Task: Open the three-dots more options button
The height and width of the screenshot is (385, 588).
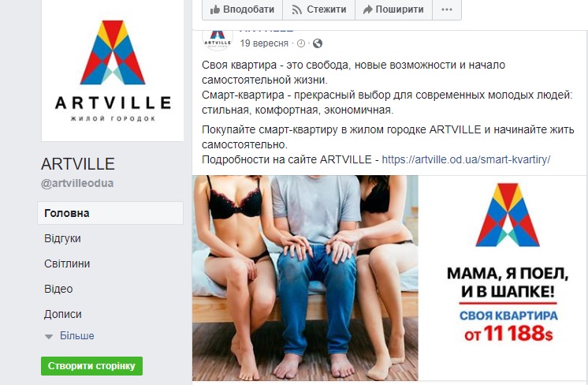Action: point(447,9)
